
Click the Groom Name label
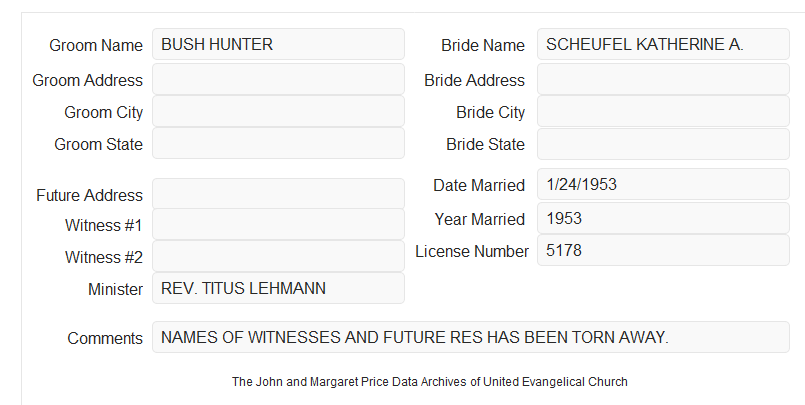(96, 45)
